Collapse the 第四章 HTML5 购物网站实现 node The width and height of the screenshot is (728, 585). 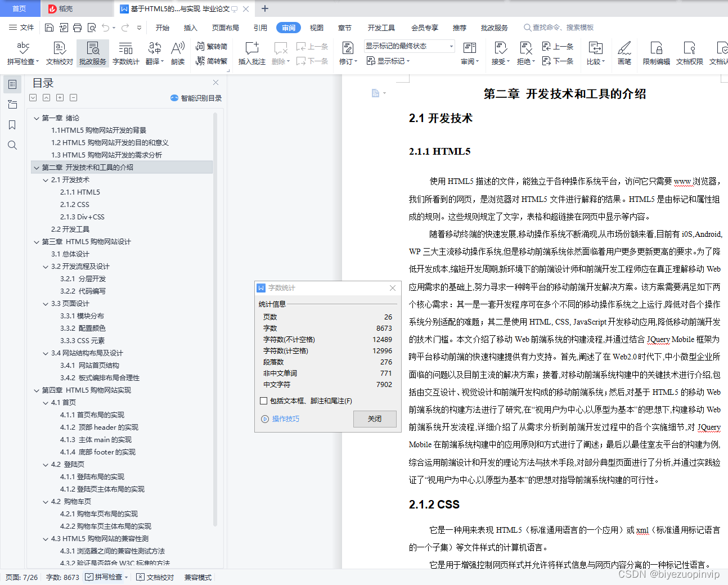click(37, 390)
